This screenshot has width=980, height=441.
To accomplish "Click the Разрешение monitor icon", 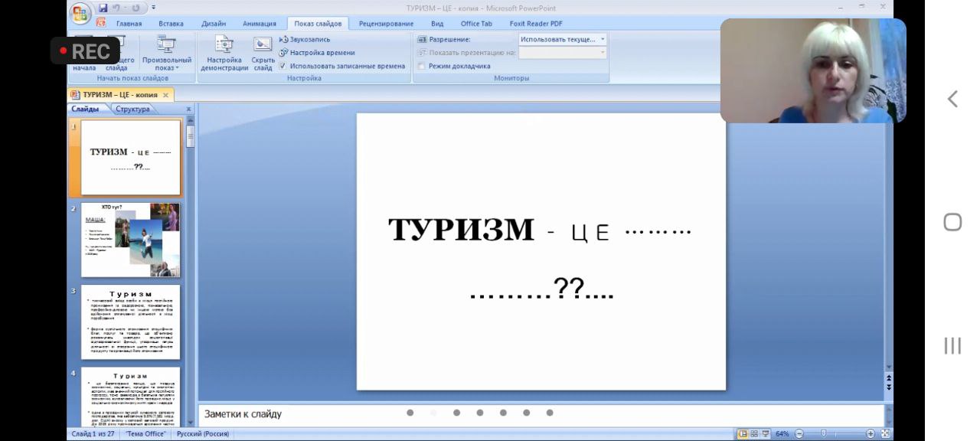I will pyautogui.click(x=422, y=39).
